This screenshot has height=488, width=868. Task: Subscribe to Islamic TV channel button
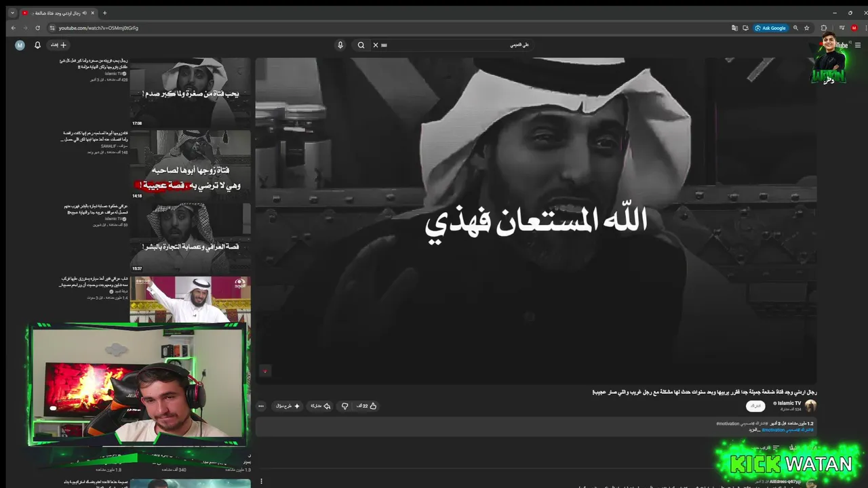point(755,406)
